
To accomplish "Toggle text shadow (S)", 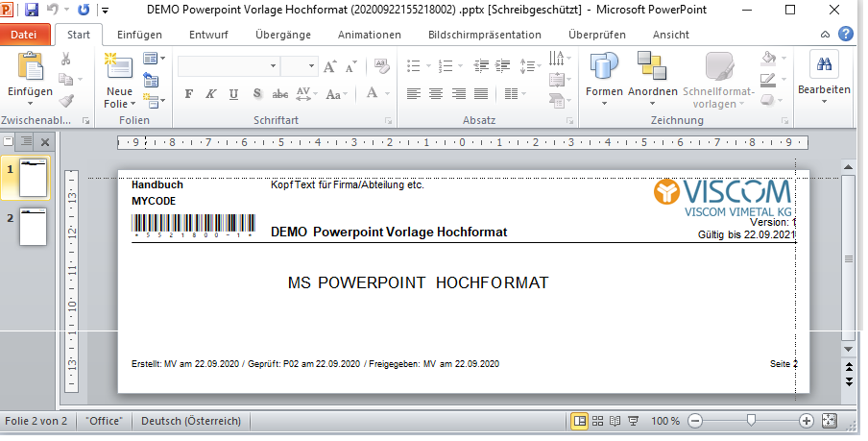I will point(257,93).
